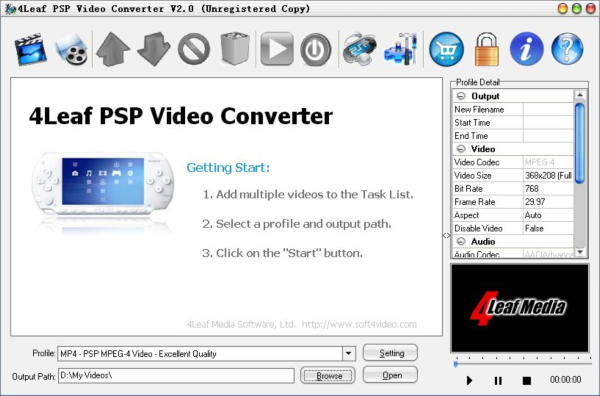Stop the preview player
The width and height of the screenshot is (600, 396).
point(527,380)
